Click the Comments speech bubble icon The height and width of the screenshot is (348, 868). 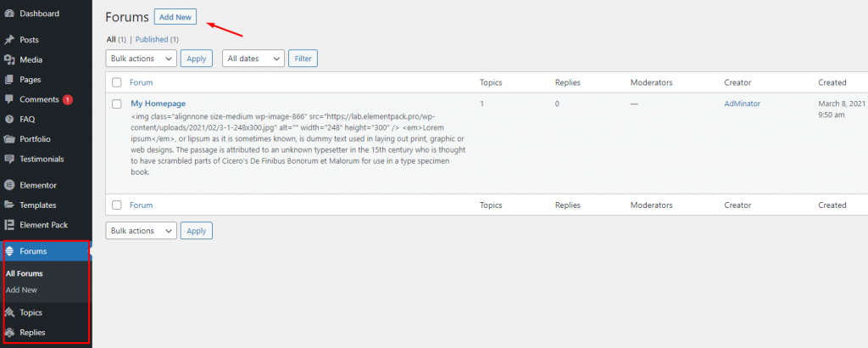(8, 100)
